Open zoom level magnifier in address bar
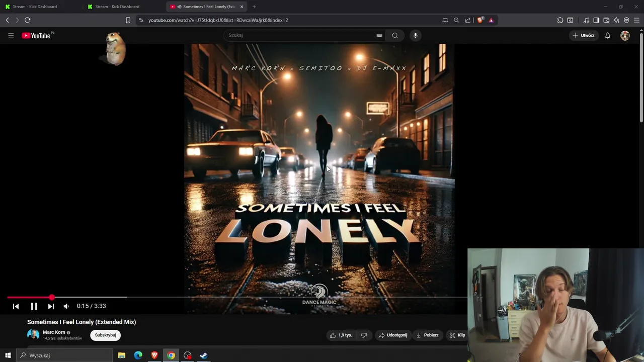Screen dimensions: 644x362 [456, 20]
